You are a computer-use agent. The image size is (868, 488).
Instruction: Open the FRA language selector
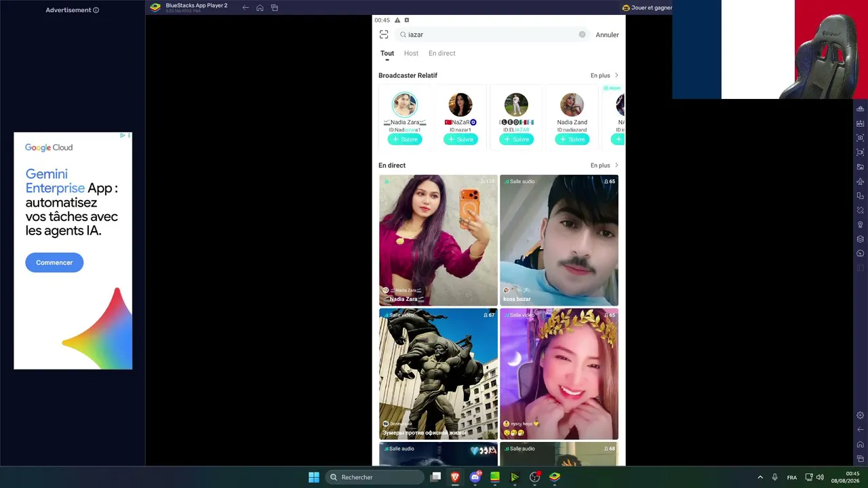[792, 477]
